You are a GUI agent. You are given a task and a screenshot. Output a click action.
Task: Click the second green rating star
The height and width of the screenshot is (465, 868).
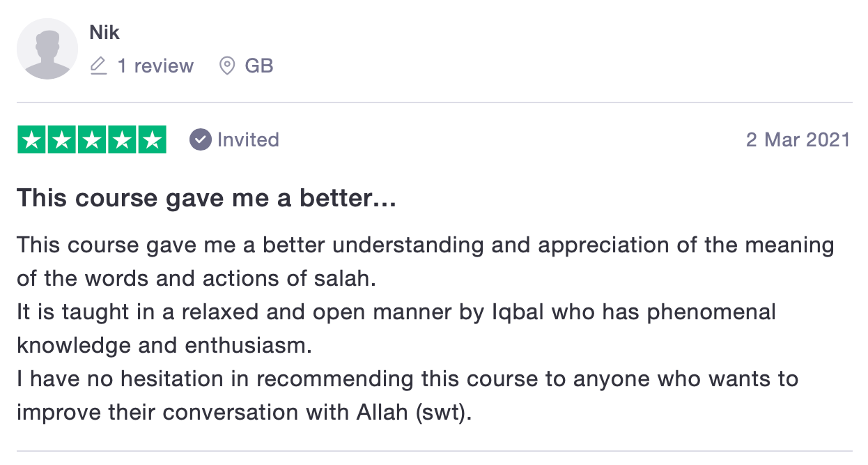coord(61,140)
